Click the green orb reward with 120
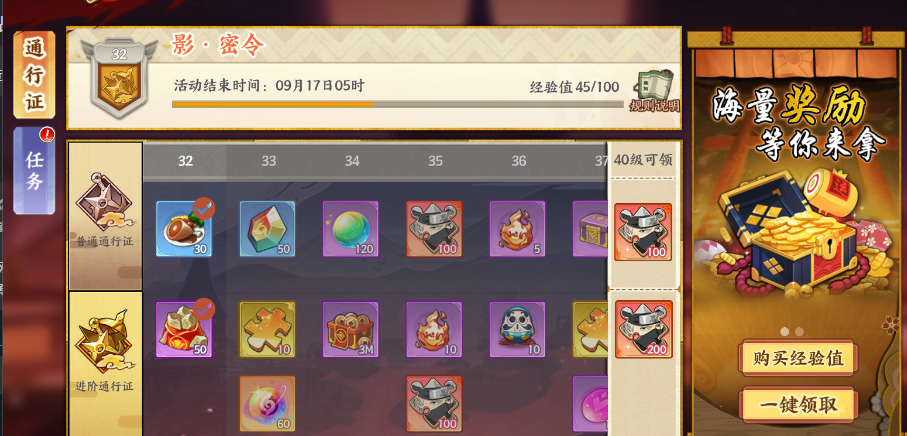Screen dimensions: 907x436 pos(351,229)
